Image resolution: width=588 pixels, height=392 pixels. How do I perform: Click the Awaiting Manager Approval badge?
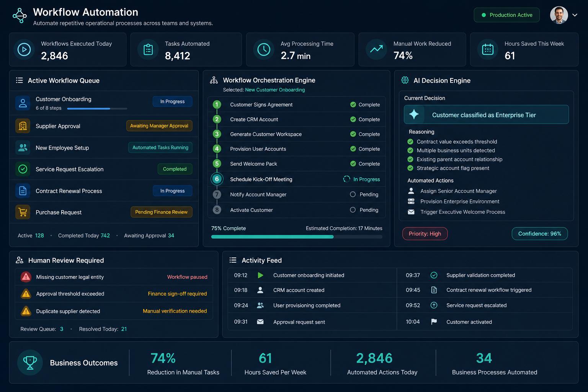coord(159,126)
